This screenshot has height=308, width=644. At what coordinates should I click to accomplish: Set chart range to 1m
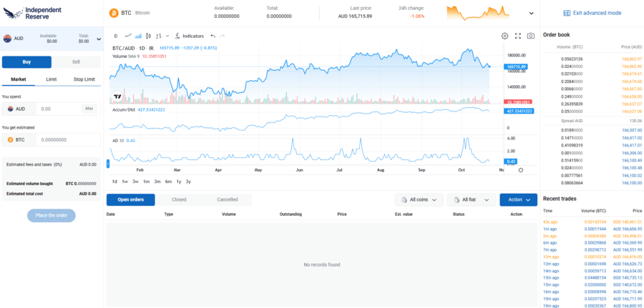[146, 182]
